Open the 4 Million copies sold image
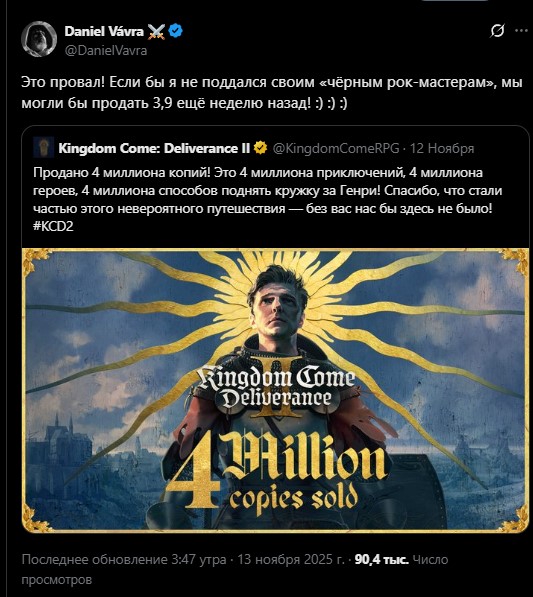This screenshot has width=533, height=597. click(x=275, y=390)
